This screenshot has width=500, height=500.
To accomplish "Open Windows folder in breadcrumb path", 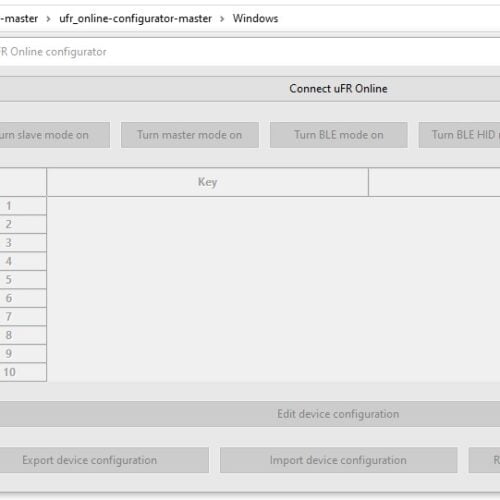I will coord(255,18).
